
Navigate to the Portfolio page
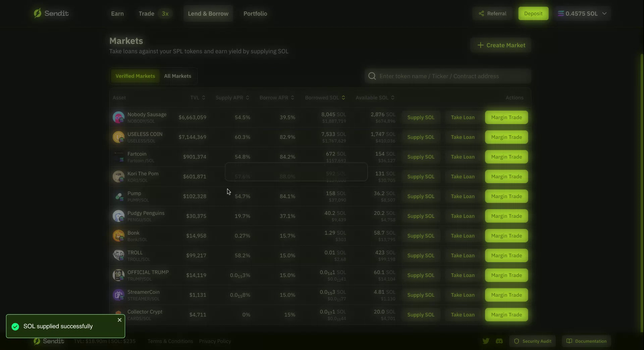tap(255, 13)
